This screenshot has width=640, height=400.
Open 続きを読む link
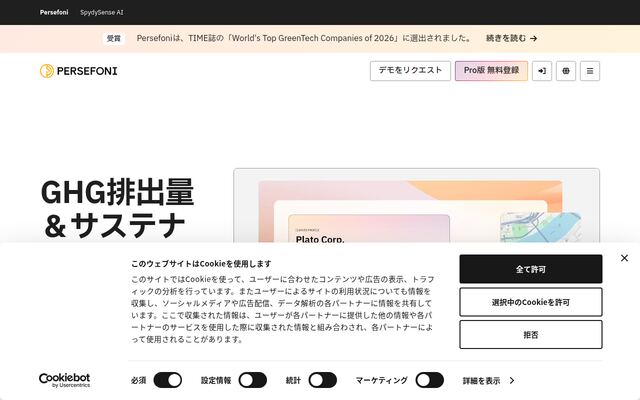pyautogui.click(x=511, y=38)
